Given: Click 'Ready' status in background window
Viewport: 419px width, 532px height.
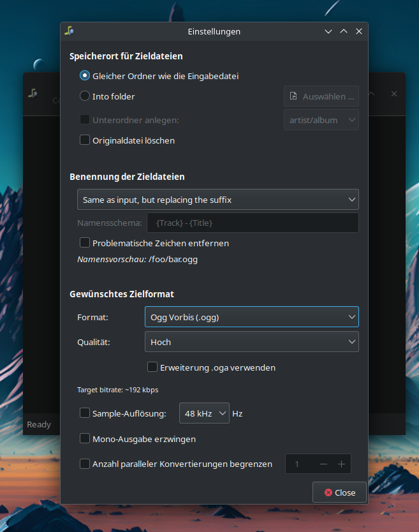Looking at the screenshot, I should (39, 424).
